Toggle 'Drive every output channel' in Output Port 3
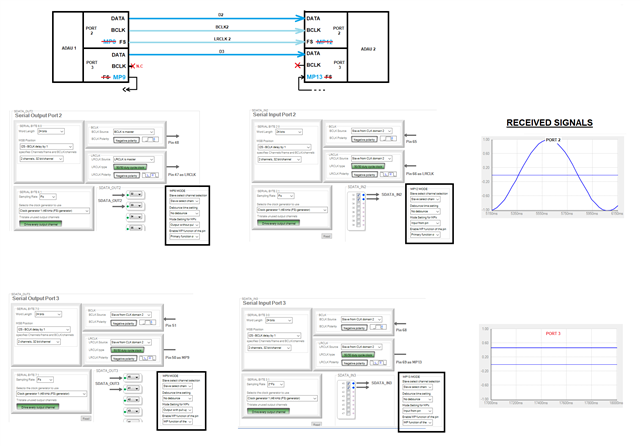Screen dimensions: 640x446 [x=38, y=407]
